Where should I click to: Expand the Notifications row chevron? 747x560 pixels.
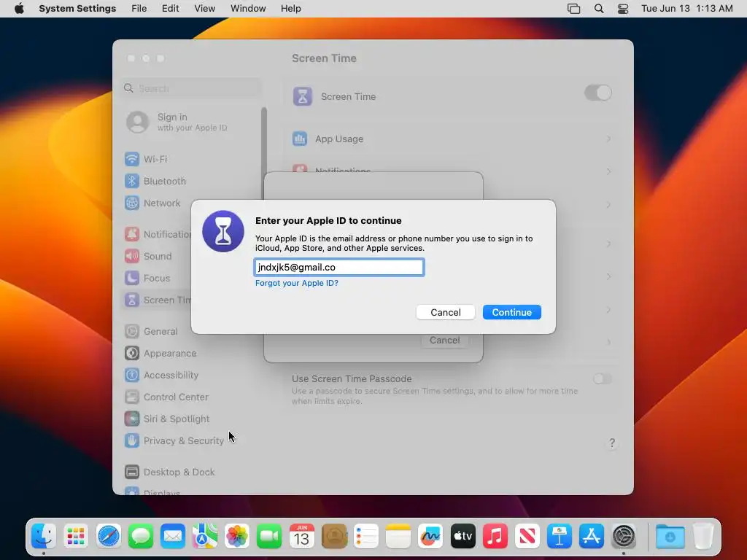click(x=608, y=171)
